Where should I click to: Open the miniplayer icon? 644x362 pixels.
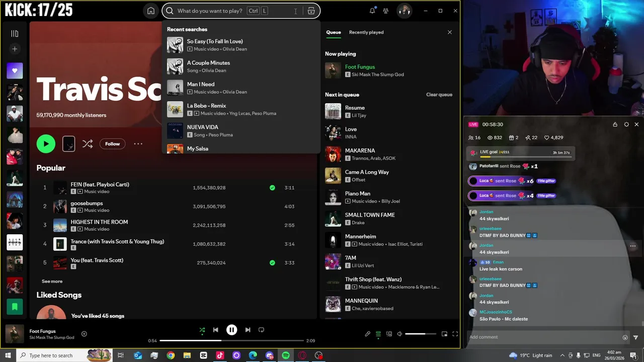click(444, 334)
